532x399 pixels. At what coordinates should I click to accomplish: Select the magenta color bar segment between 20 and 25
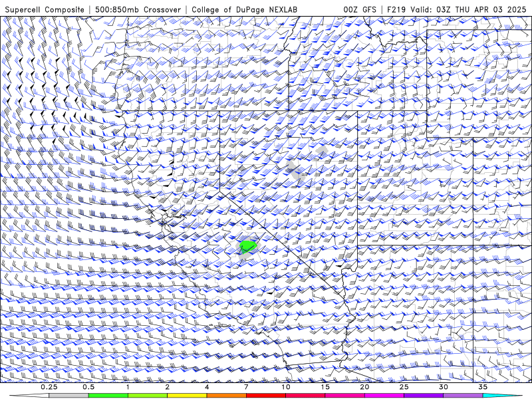[384, 396]
